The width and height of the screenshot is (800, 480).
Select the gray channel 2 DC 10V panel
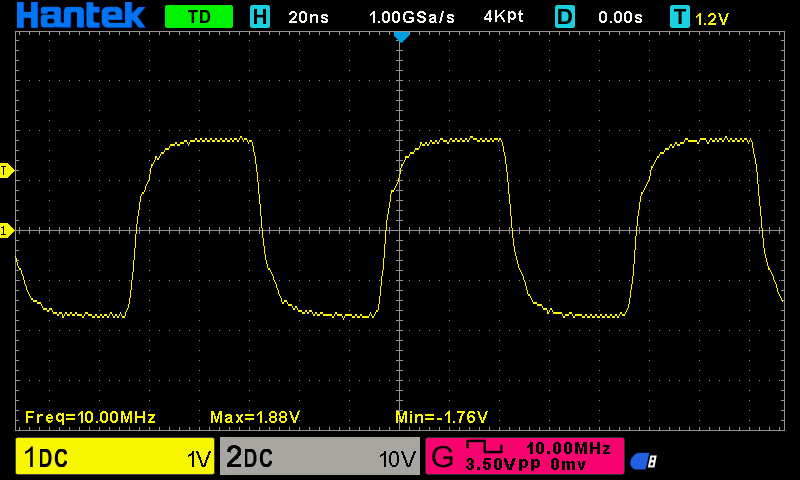(x=320, y=456)
